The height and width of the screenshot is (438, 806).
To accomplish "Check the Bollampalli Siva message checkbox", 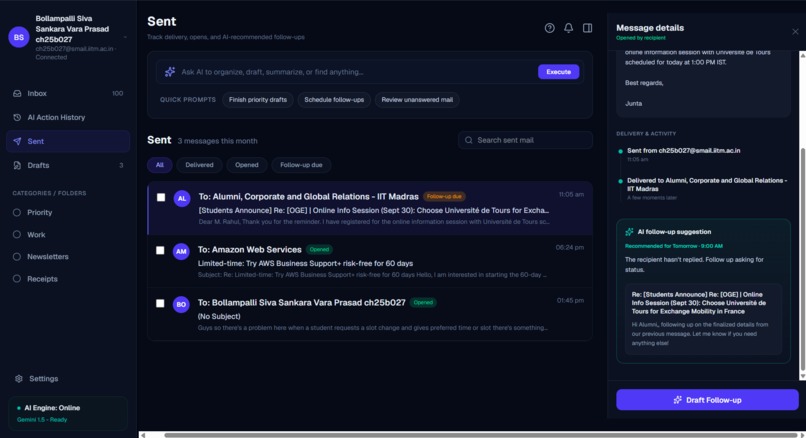I will click(160, 303).
